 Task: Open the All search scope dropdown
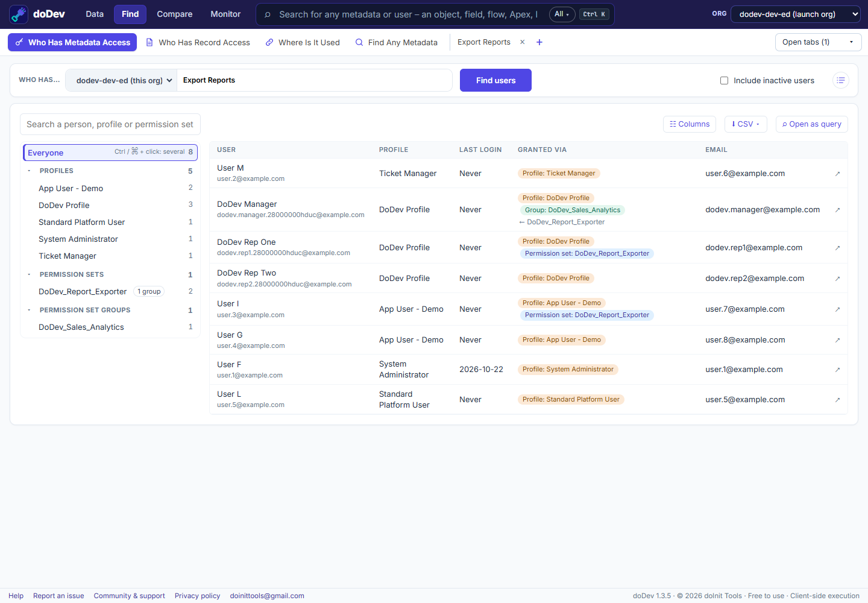[x=562, y=14]
